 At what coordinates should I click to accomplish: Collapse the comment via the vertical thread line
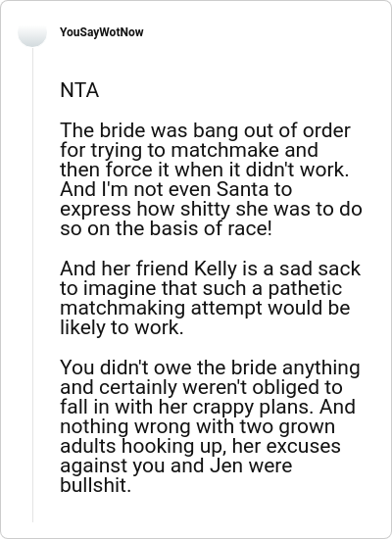point(33,285)
